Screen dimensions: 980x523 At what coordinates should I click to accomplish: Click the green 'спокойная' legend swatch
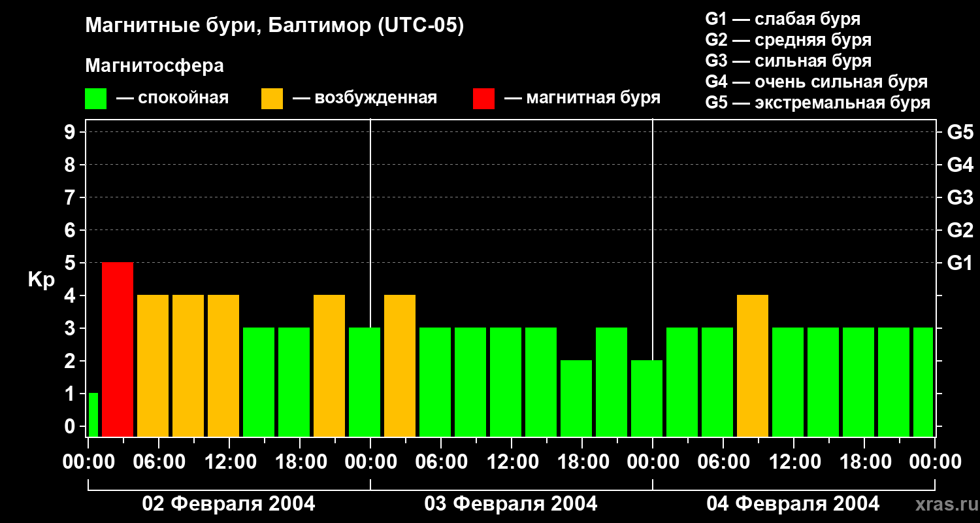[95, 99]
